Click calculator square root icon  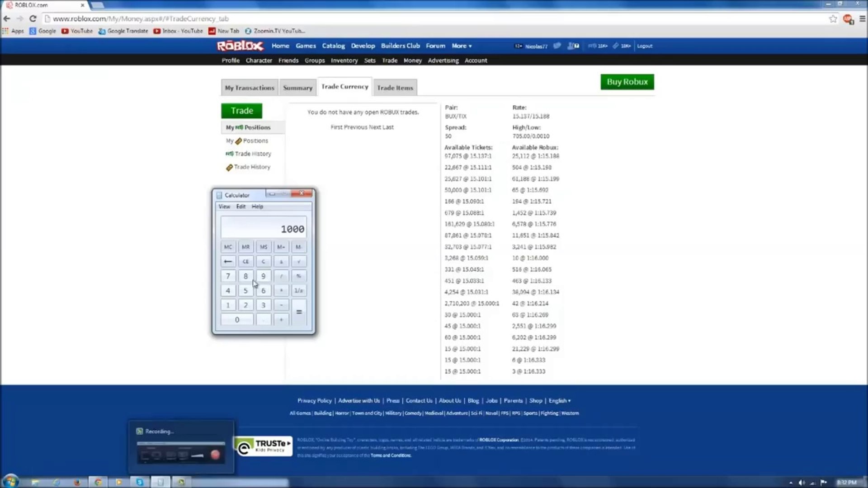point(298,262)
